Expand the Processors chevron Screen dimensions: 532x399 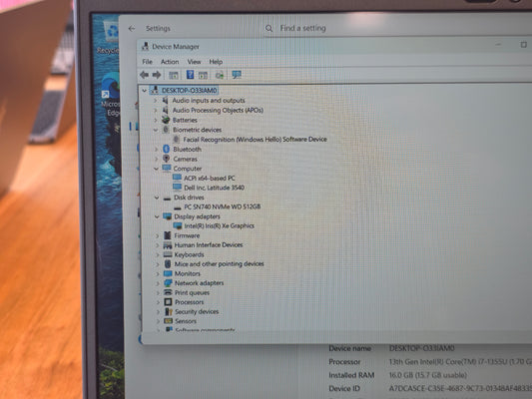tap(158, 301)
